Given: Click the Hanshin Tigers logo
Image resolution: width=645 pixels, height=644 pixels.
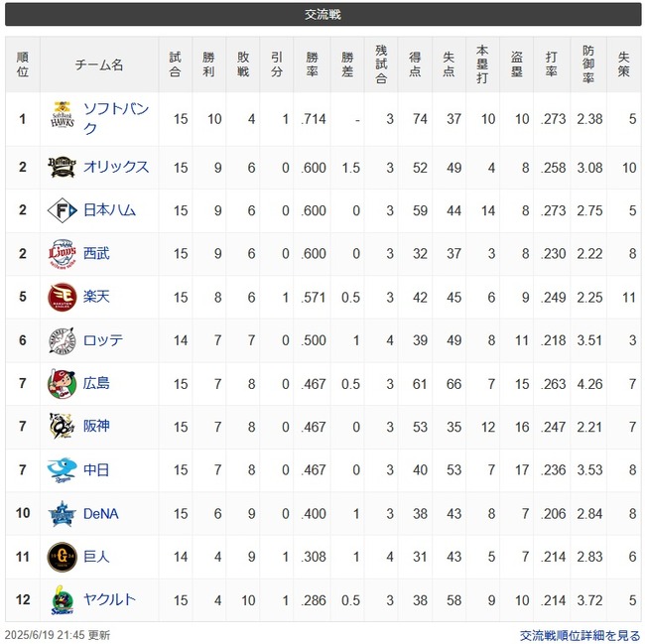Looking at the screenshot, I should coord(62,427).
